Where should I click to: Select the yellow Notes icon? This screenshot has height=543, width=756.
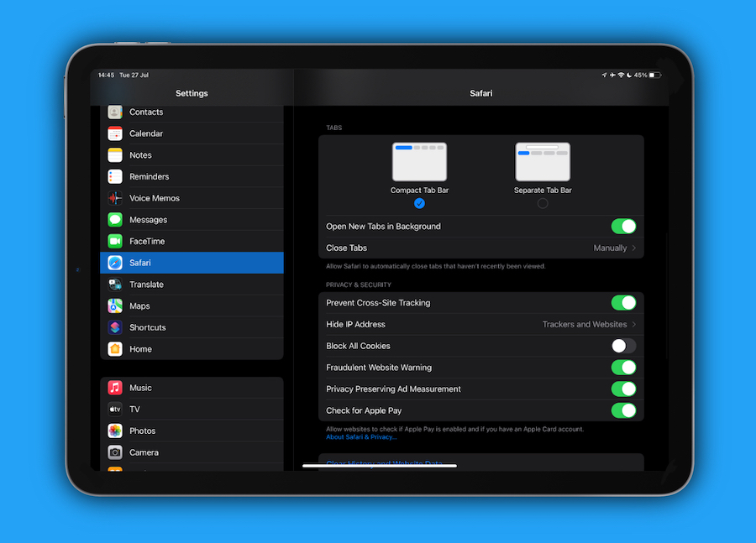[x=115, y=155]
